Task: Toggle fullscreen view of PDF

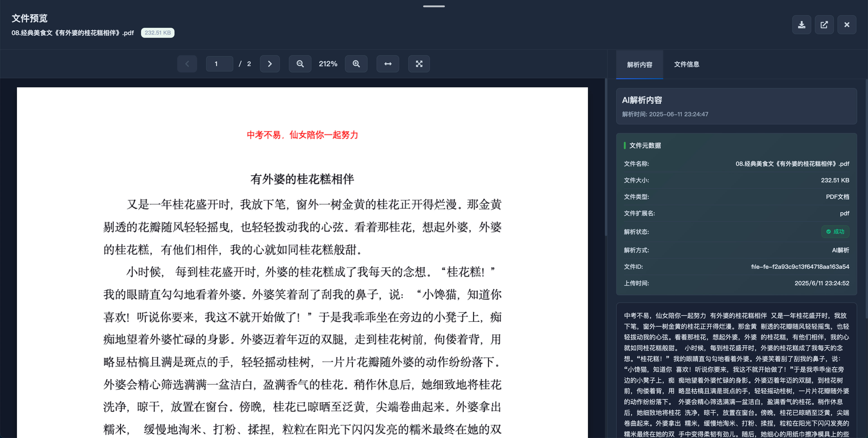Action: [419, 64]
